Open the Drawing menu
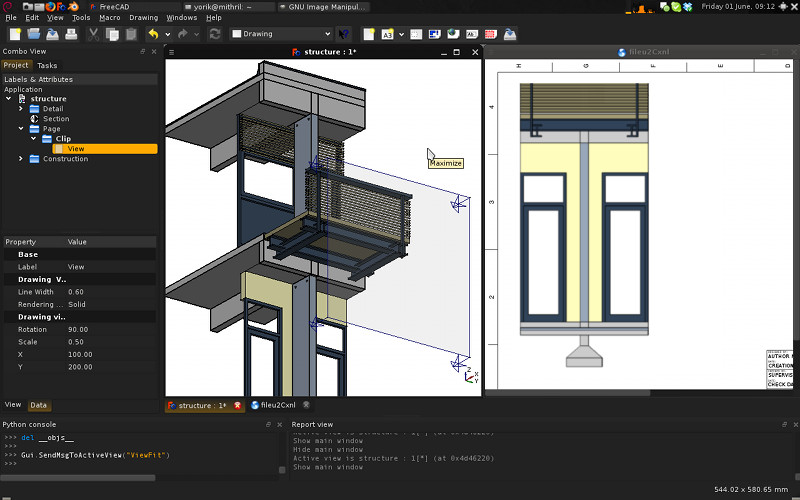Viewport: 800px width, 500px height. point(144,17)
